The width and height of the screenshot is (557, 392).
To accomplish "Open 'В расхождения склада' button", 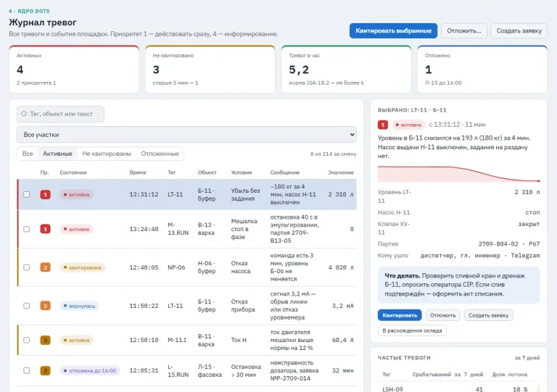I will (412, 330).
